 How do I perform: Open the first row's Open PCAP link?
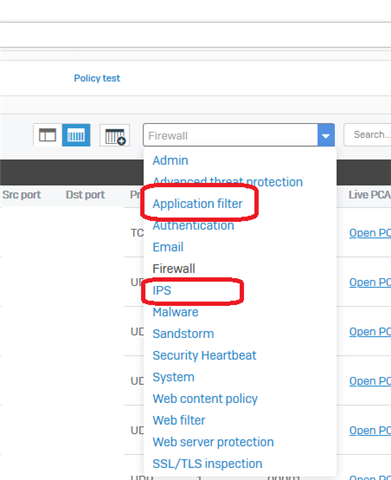pos(370,233)
